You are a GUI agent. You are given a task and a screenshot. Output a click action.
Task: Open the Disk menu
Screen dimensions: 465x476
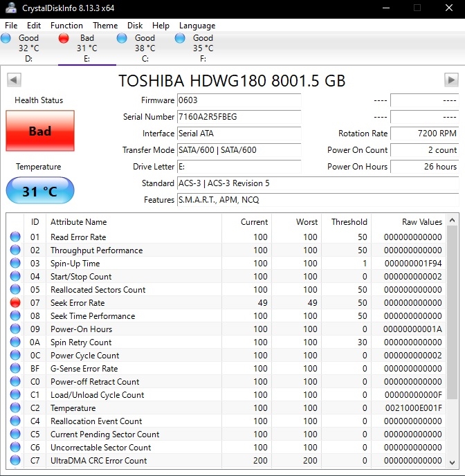click(135, 26)
